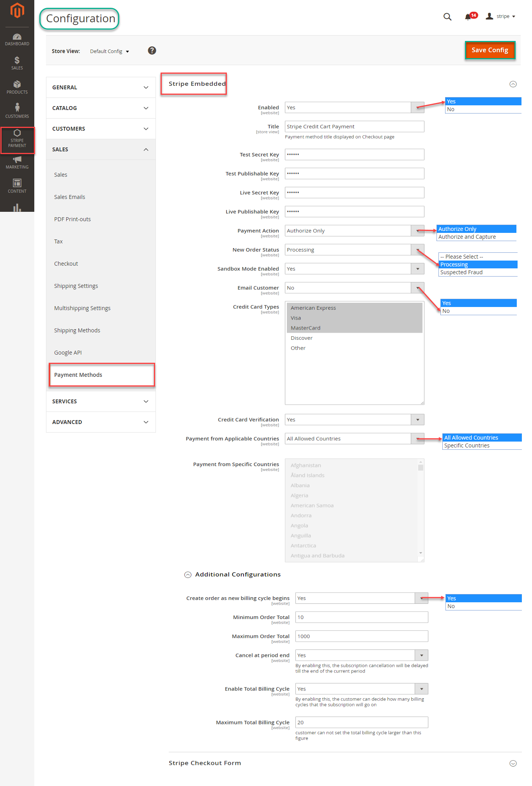Expand the GENERAL configuration tab
The width and height of the screenshot is (532, 786).
point(101,87)
